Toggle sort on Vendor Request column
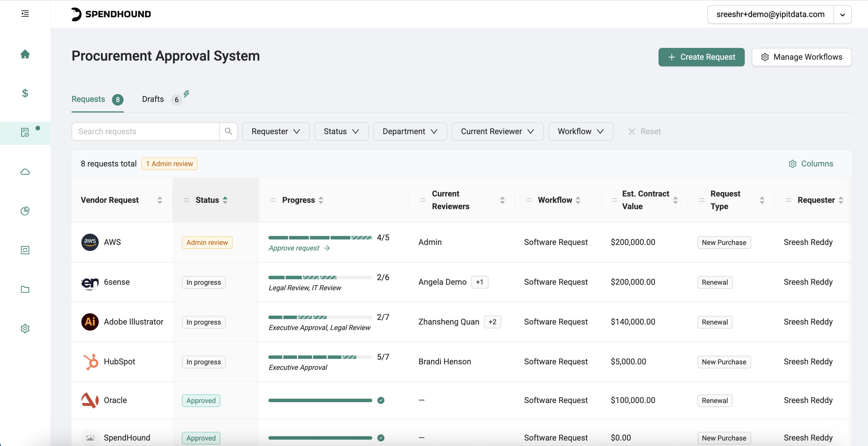Viewport: 868px width, 446px height. point(160,200)
